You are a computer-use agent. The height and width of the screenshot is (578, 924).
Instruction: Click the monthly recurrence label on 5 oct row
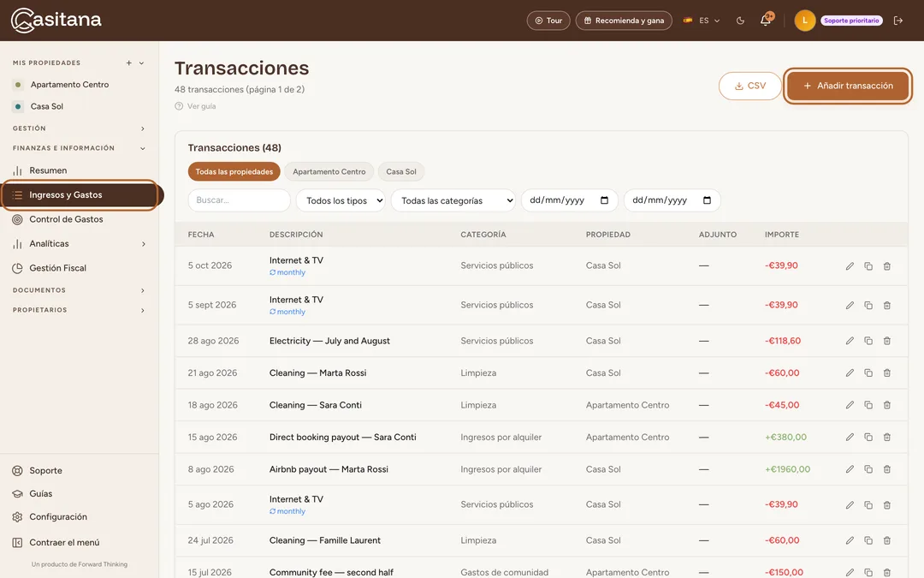tap(287, 272)
